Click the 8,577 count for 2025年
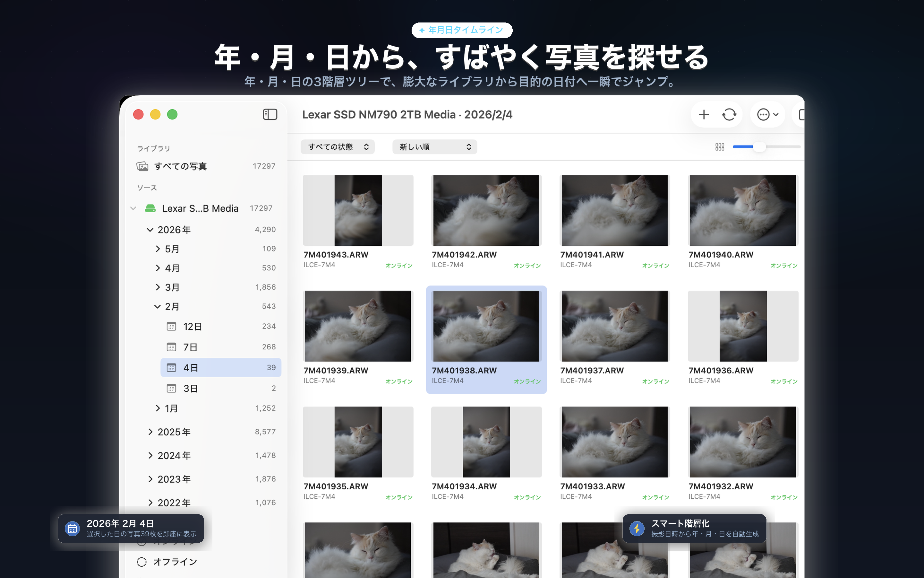The image size is (924, 578). (265, 432)
